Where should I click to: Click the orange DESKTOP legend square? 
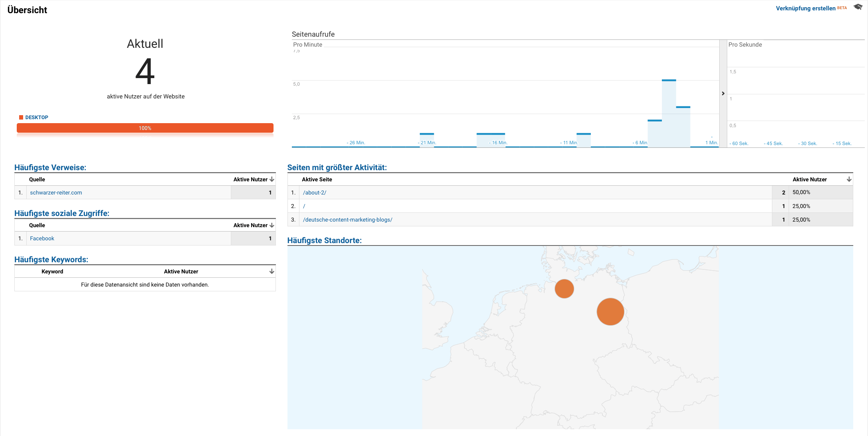(21, 118)
